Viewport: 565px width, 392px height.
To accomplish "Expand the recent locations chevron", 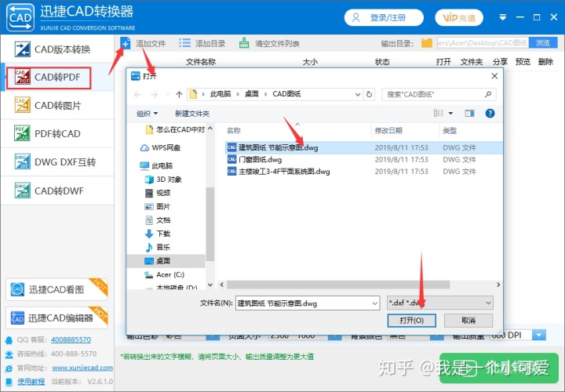I will (168, 95).
